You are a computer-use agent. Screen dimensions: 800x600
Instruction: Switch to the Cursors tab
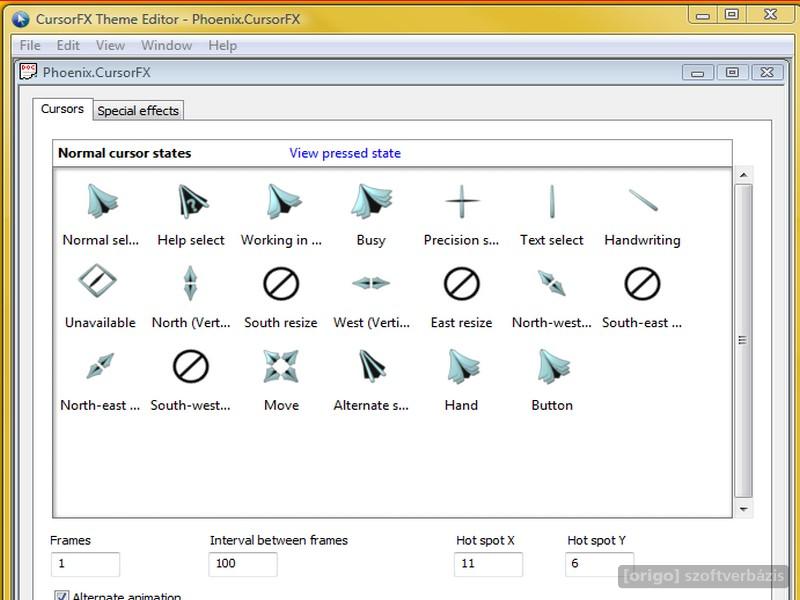click(62, 109)
